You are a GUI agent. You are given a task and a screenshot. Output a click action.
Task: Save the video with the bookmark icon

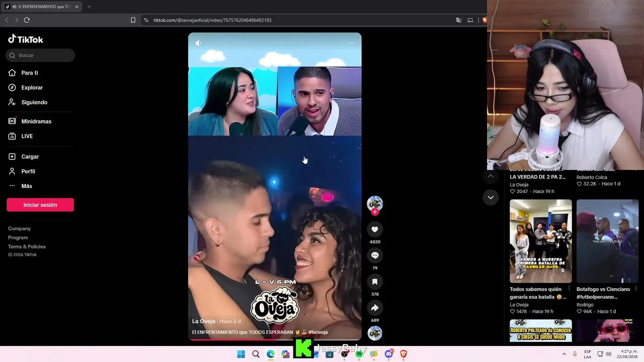tap(375, 282)
